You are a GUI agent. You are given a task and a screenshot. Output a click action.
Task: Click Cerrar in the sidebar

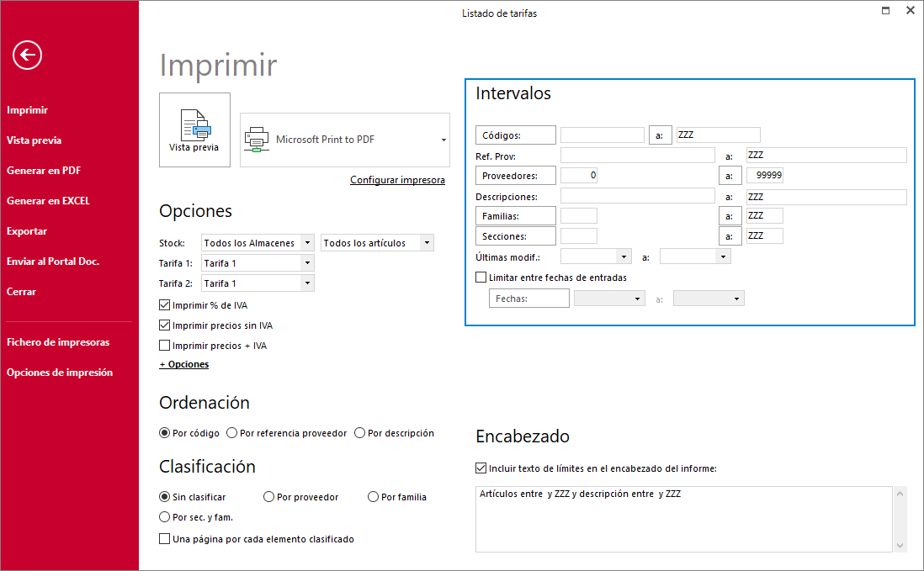21,292
